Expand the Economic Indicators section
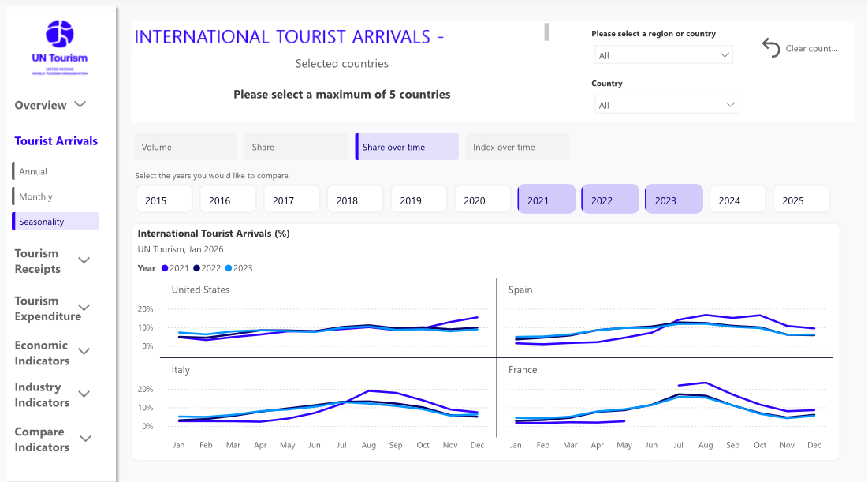 84,352
